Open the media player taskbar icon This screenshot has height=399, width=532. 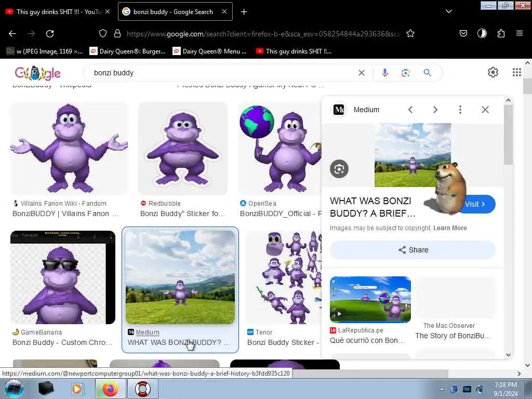click(77, 389)
